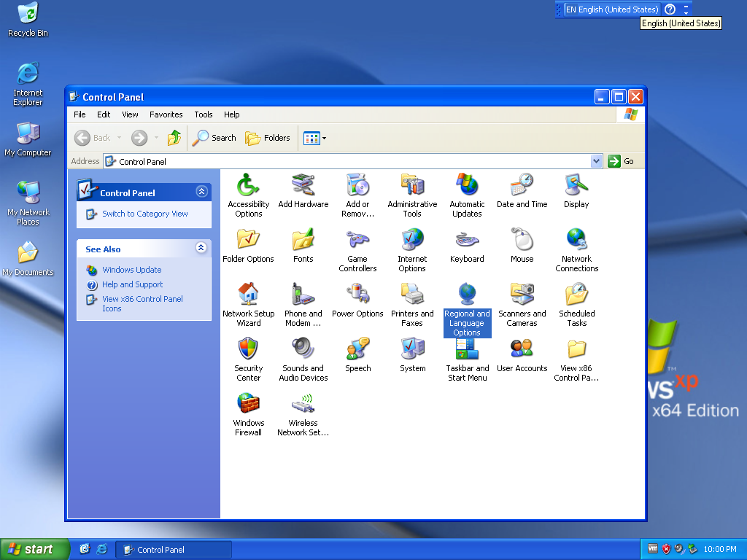Switch to Category View link
Viewport: 747px width, 560px height.
tap(145, 214)
